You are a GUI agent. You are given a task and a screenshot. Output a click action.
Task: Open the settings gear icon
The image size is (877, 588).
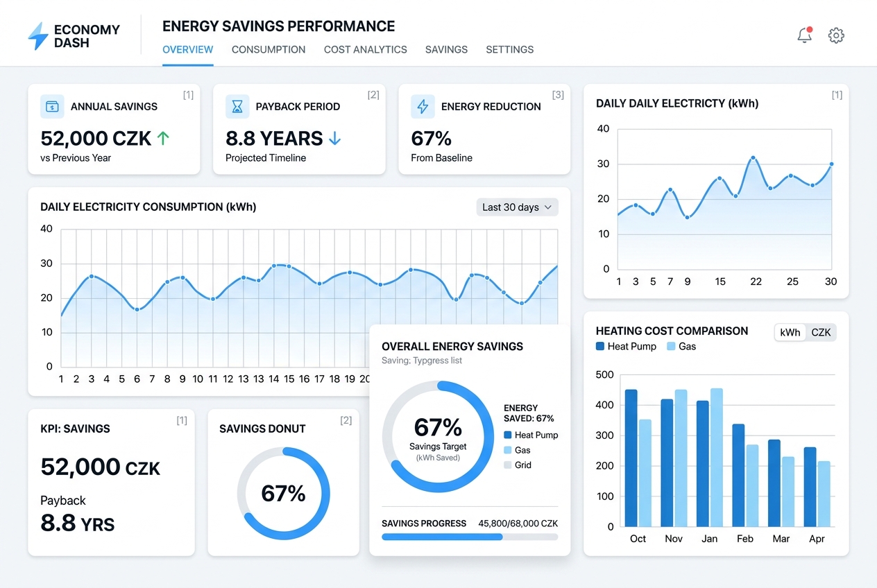point(836,35)
